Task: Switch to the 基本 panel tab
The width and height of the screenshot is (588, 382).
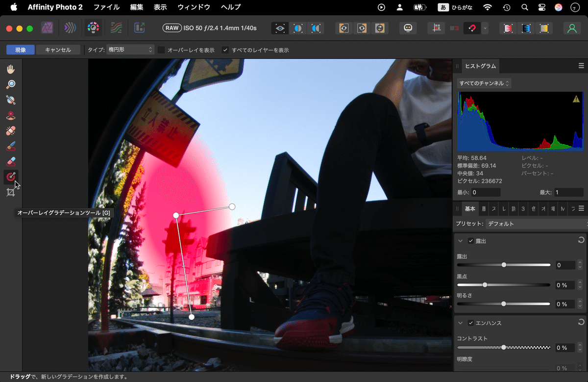Action: coord(469,208)
